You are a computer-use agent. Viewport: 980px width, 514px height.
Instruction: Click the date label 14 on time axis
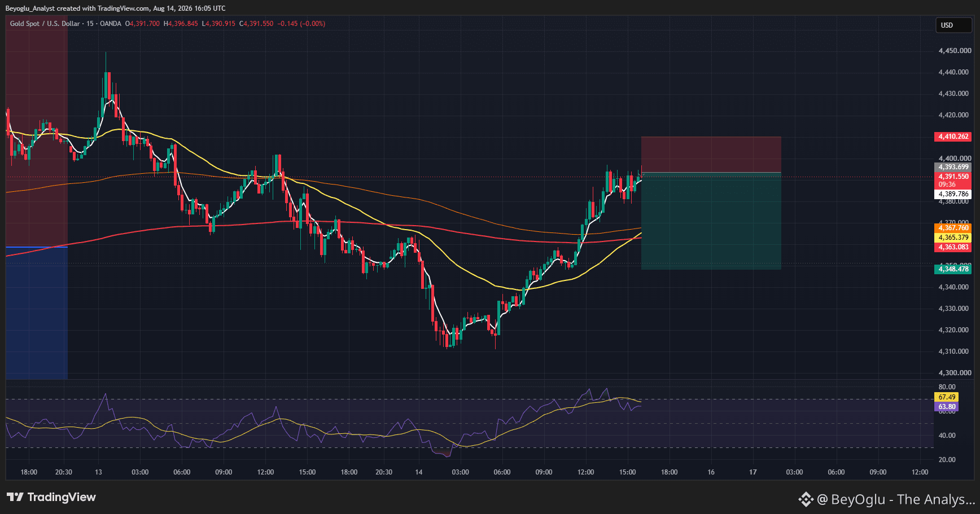pos(418,472)
